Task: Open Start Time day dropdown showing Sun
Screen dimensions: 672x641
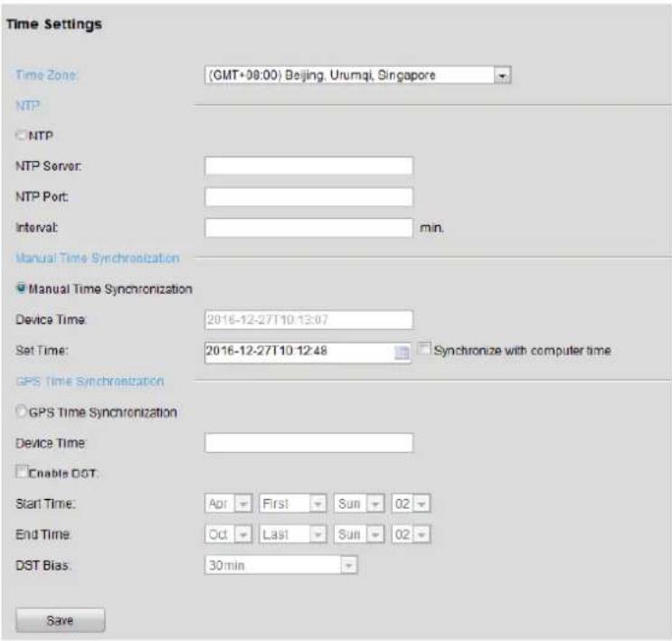Action: (x=359, y=504)
